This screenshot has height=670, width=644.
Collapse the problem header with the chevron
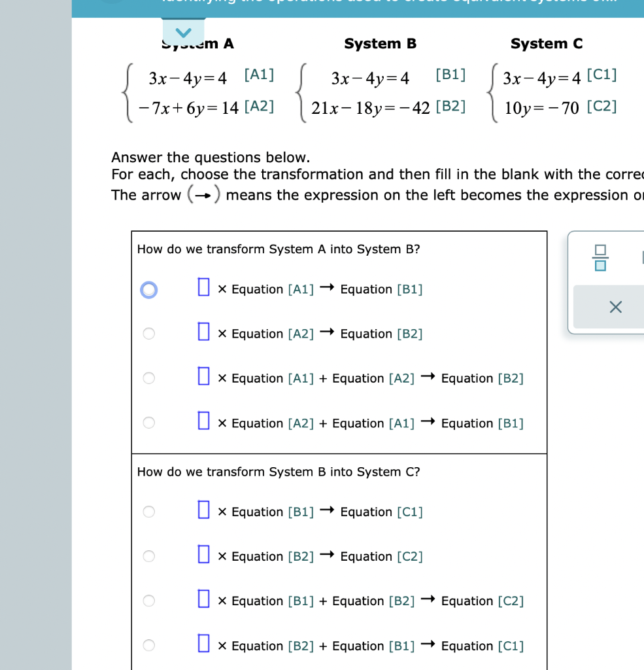click(x=183, y=31)
